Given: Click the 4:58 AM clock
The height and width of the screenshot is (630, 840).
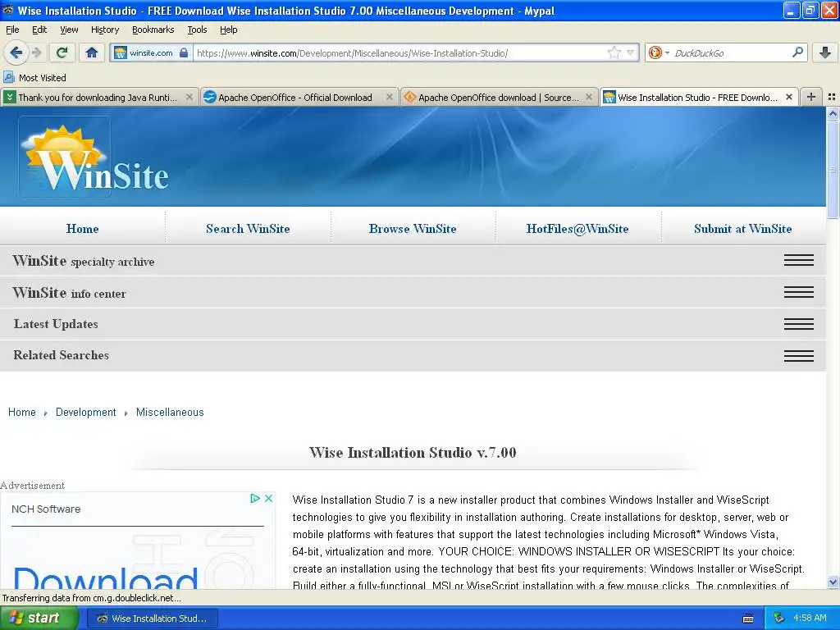Looking at the screenshot, I should (x=810, y=618).
